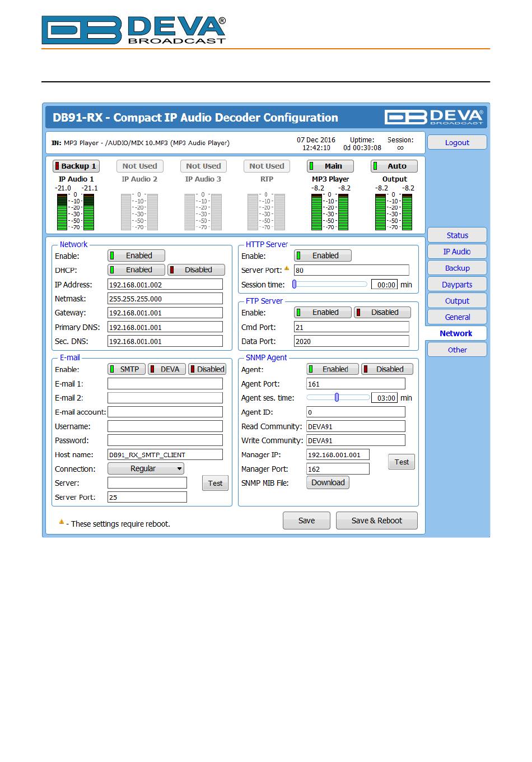Enable the FTP Server

[323, 312]
